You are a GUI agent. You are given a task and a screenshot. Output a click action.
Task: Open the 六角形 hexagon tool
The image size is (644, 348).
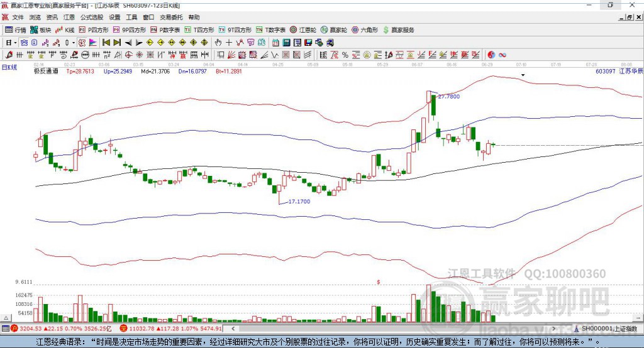click(x=365, y=30)
